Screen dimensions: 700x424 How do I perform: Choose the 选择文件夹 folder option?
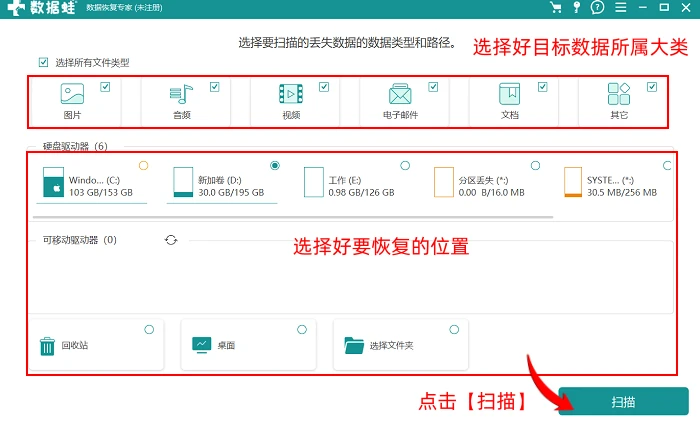400,345
